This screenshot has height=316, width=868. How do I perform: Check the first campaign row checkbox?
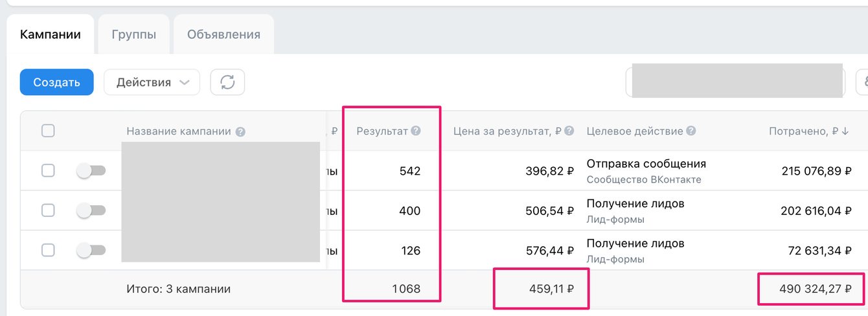[x=48, y=171]
